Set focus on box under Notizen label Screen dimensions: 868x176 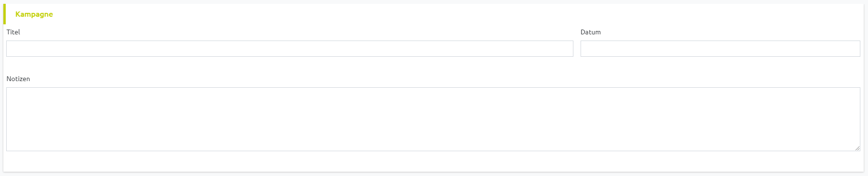(x=433, y=119)
